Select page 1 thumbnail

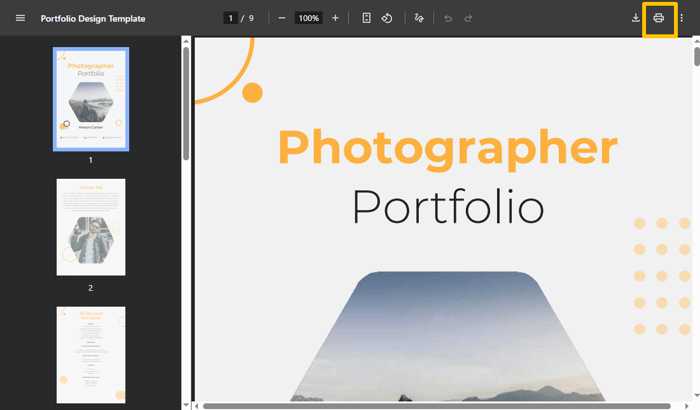[91, 99]
